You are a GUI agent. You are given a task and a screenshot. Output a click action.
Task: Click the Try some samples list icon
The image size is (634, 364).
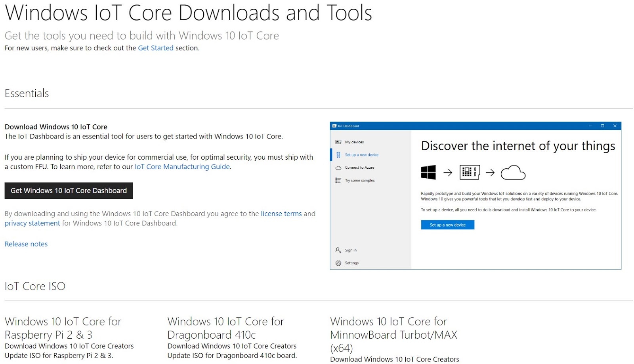tap(338, 180)
